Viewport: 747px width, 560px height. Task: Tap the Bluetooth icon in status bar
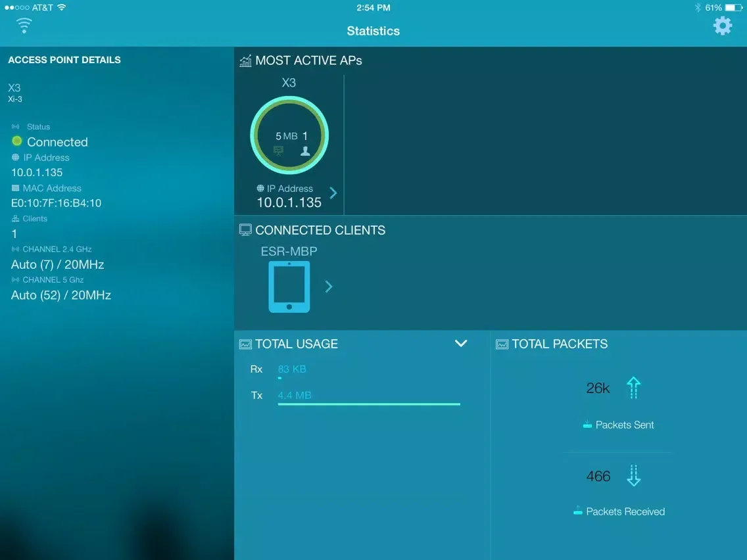(x=698, y=8)
